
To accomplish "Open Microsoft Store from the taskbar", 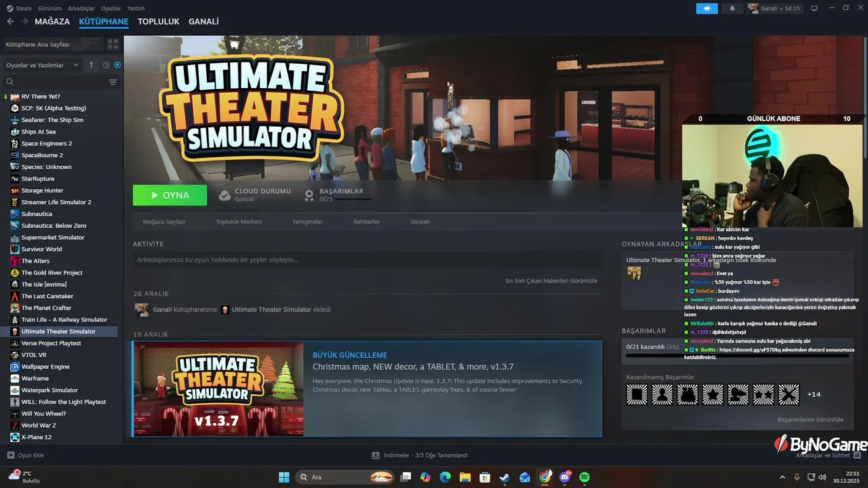I will pyautogui.click(x=485, y=477).
